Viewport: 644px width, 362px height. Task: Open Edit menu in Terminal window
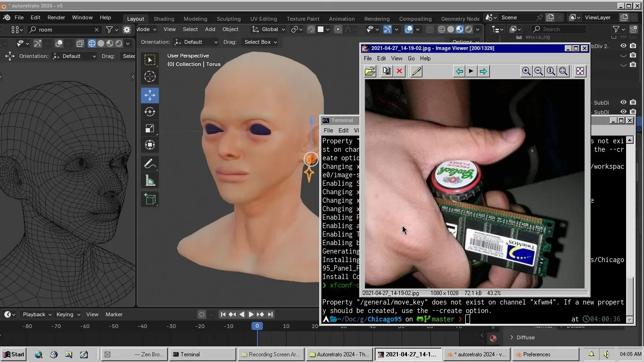(343, 131)
